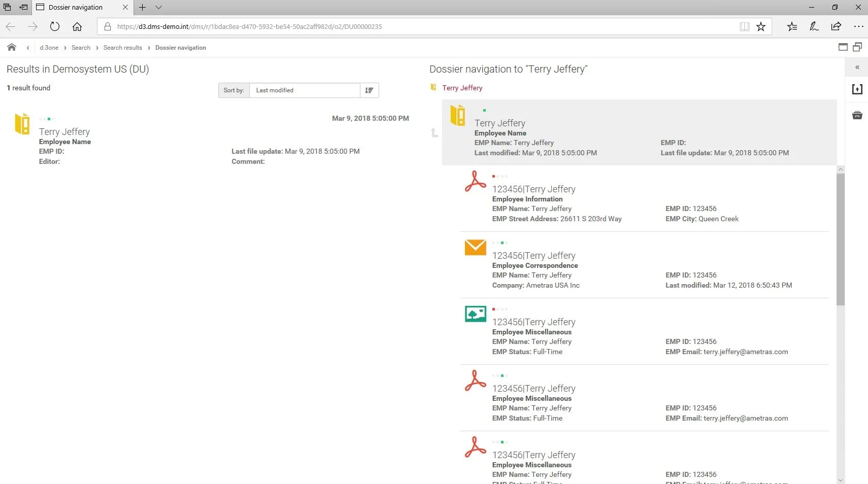This screenshot has width=868, height=484.
Task: Add page to favorites with star icon
Action: (760, 26)
